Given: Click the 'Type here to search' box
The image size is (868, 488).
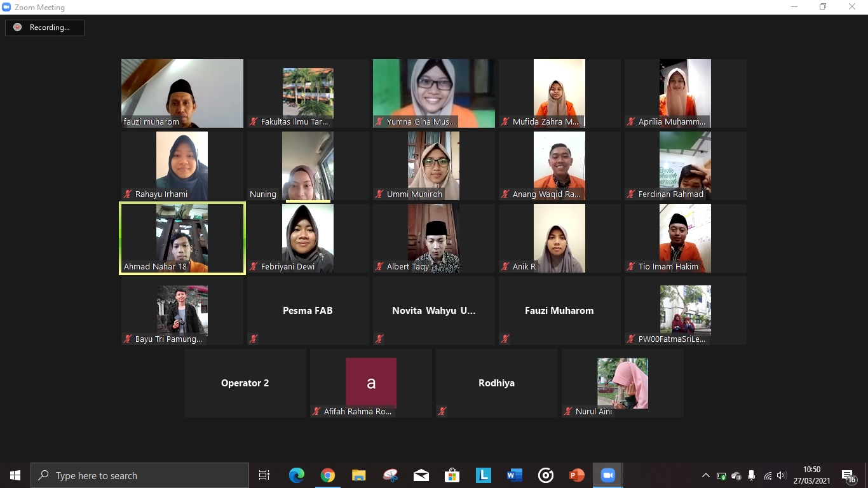Looking at the screenshot, I should coord(140,475).
